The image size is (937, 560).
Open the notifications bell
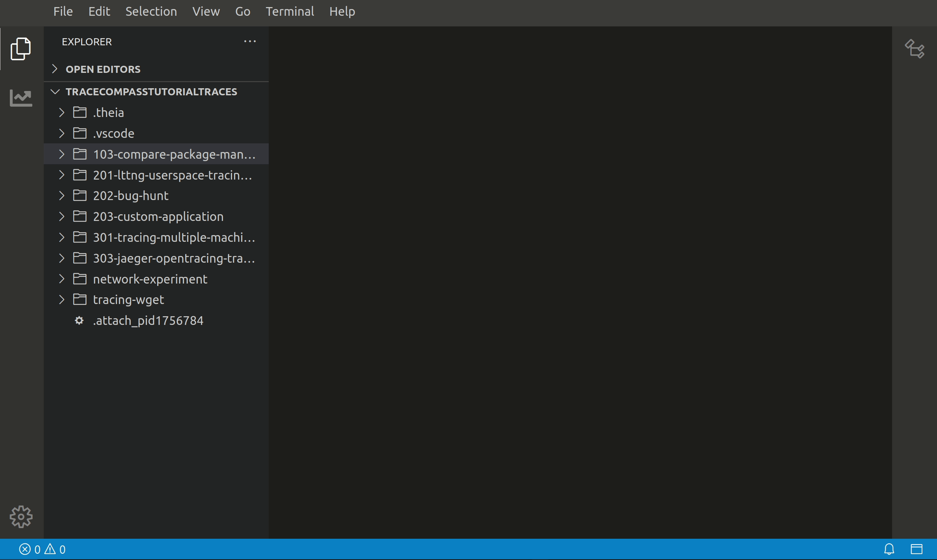pyautogui.click(x=889, y=549)
